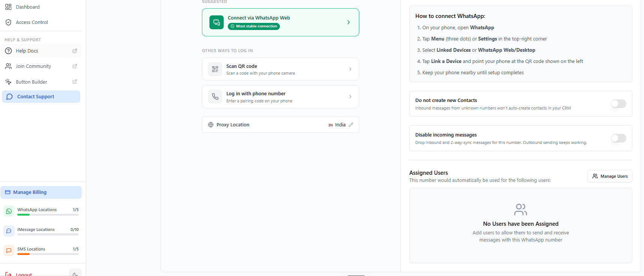The width and height of the screenshot is (644, 276).
Task: Click the no-users people icon
Action: (x=521, y=209)
